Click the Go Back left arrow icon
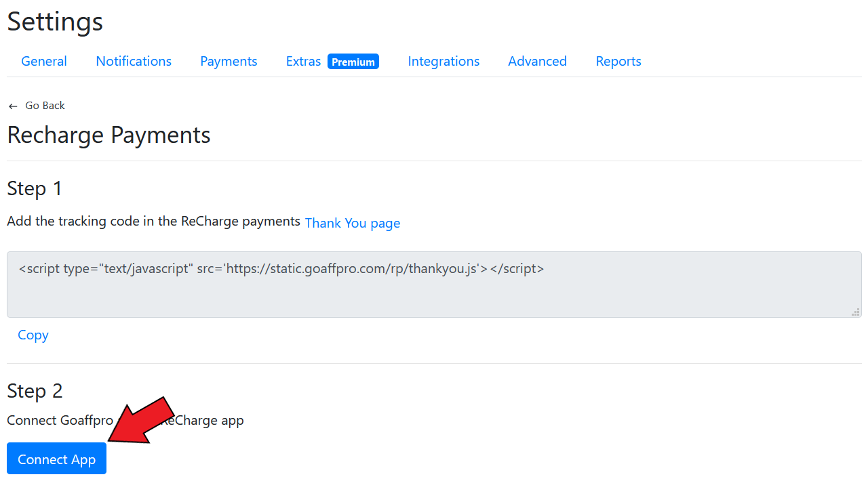868x481 pixels. click(13, 106)
